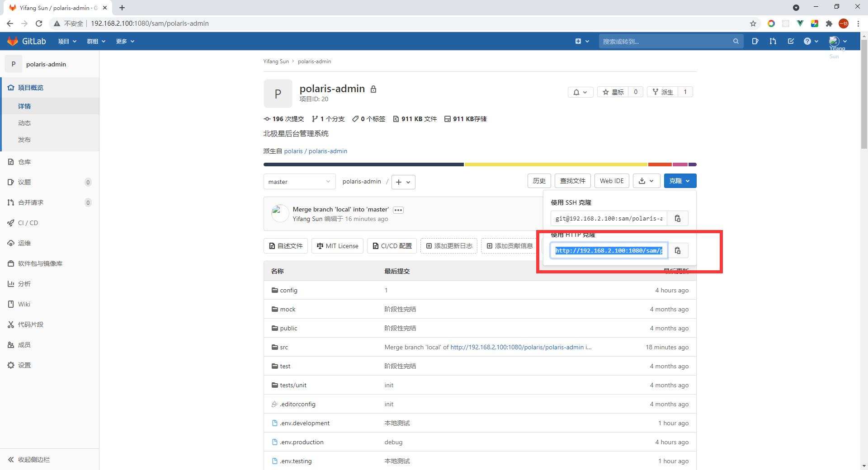
Task: Click 添加更新日志 add changelog button
Action: coord(449,246)
